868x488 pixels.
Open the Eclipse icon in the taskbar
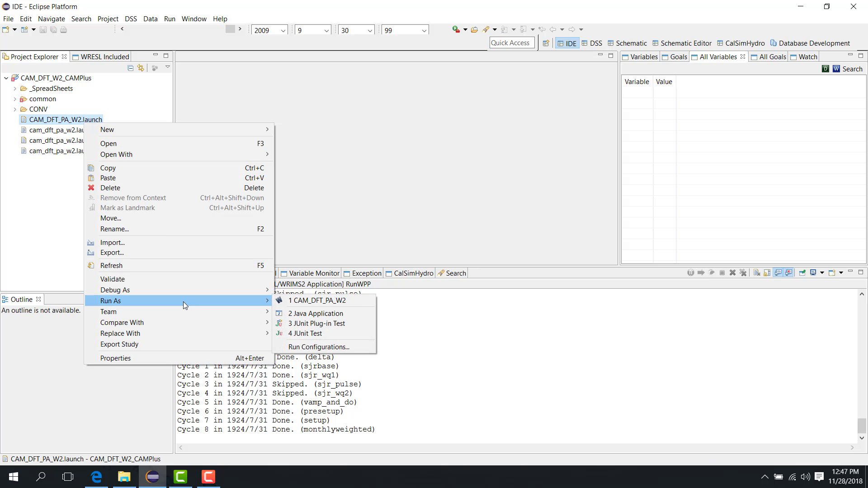coord(152,477)
